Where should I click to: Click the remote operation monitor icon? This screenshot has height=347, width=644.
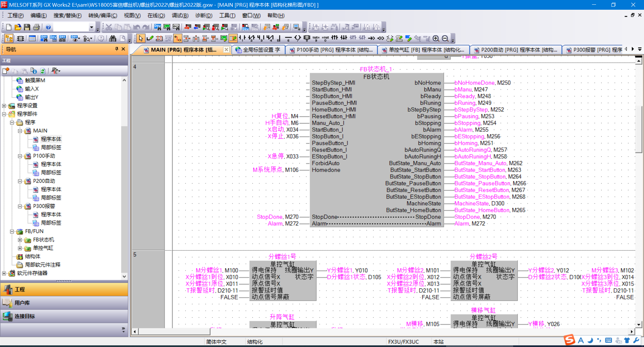[297, 27]
